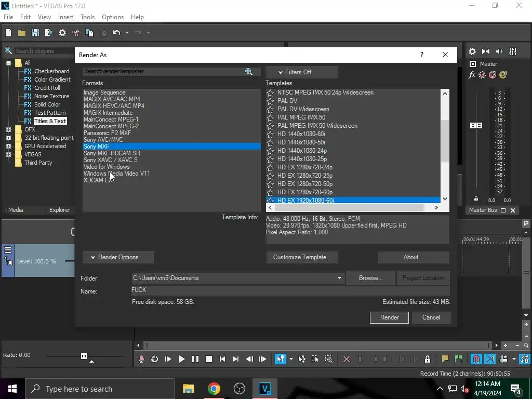This screenshot has width=532, height=399.
Task: Click the Customize Template button
Action: coord(302,257)
